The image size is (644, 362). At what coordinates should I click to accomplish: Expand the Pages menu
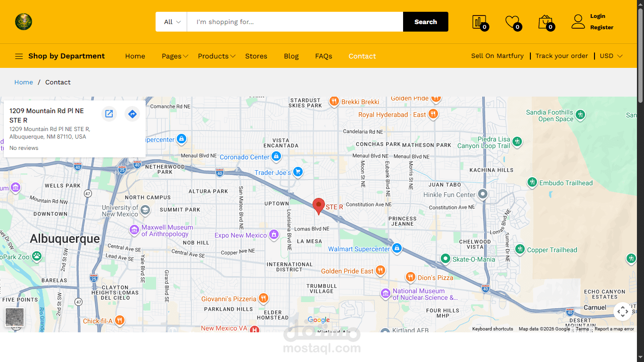(x=175, y=56)
